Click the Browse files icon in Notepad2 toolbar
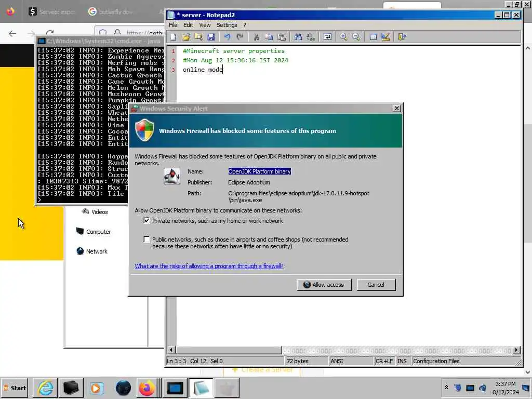The width and height of the screenshot is (532, 399). click(x=198, y=37)
